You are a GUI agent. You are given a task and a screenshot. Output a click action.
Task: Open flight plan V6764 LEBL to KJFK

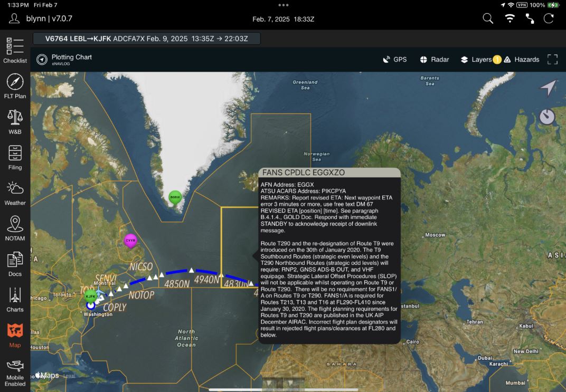(146, 38)
